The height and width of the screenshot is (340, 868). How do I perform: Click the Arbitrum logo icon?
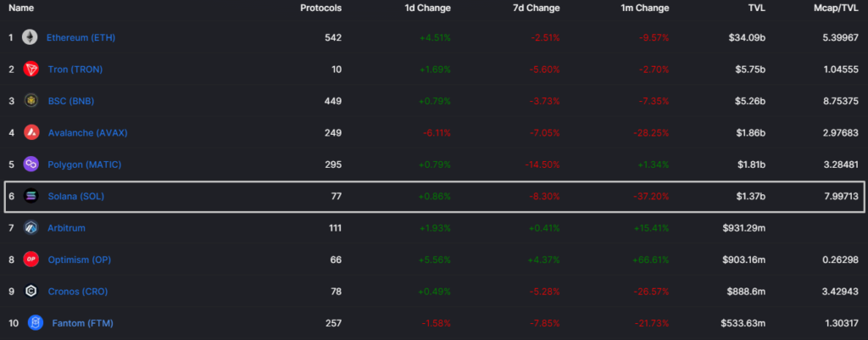31,227
